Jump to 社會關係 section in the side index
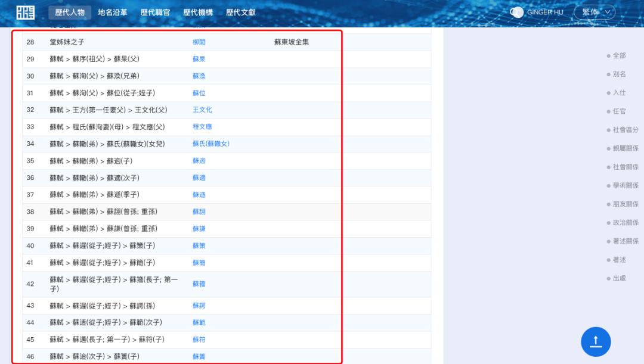This screenshot has width=644, height=364. (626, 167)
